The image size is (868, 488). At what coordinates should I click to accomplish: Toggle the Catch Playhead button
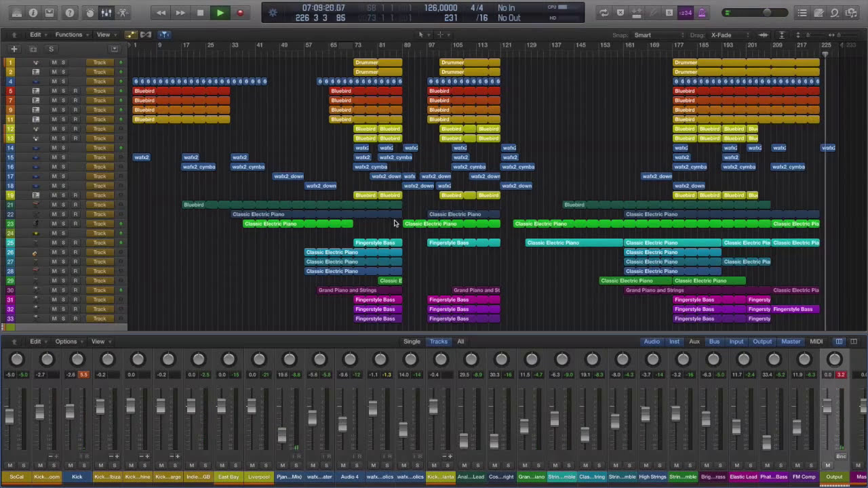[x=164, y=35]
